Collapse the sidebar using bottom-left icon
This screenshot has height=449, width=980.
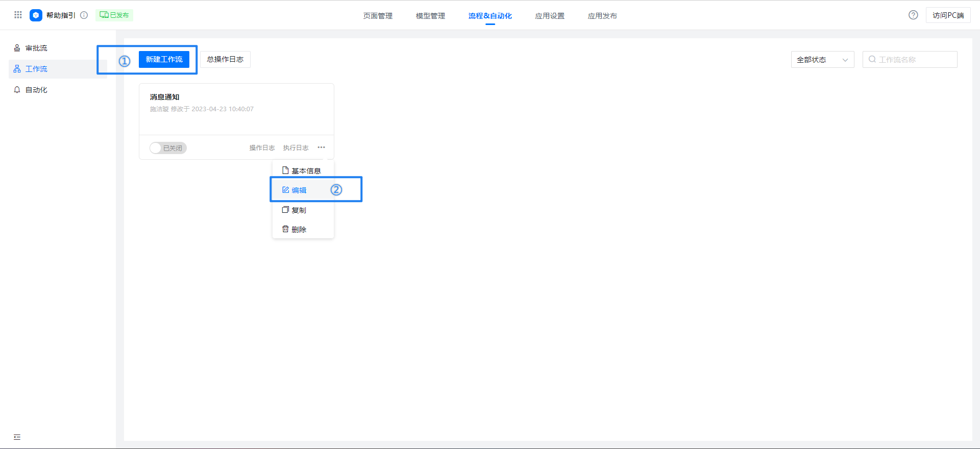point(17,437)
